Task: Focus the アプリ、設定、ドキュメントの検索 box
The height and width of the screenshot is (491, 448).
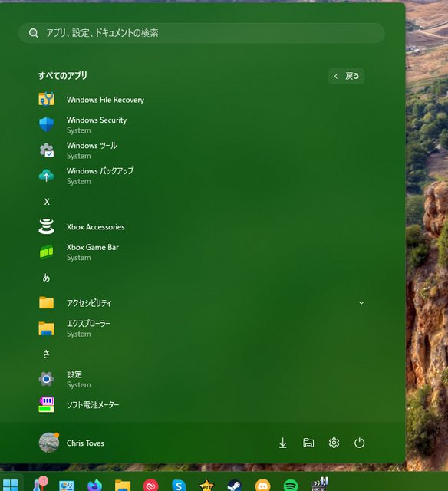Action: point(202,33)
